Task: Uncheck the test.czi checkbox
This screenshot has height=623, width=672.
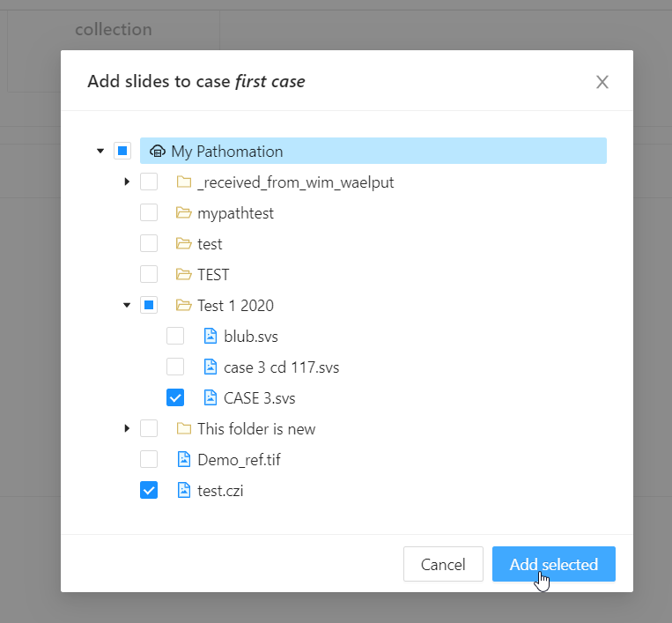Action: [149, 491]
